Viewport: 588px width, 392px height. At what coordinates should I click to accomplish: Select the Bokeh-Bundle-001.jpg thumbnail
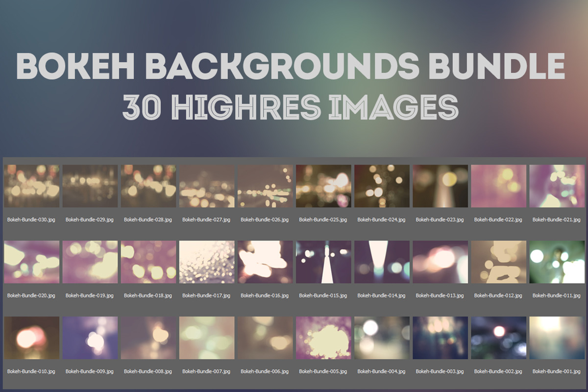[x=557, y=338]
